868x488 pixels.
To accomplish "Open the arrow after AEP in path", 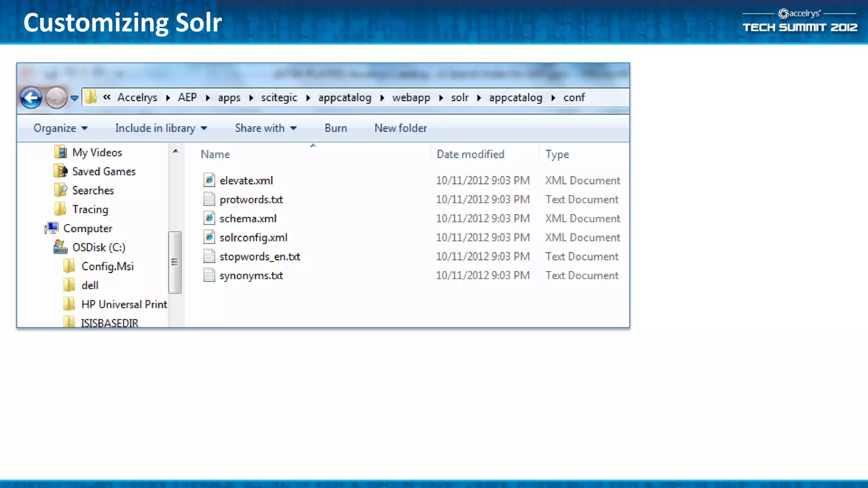I will pos(208,98).
